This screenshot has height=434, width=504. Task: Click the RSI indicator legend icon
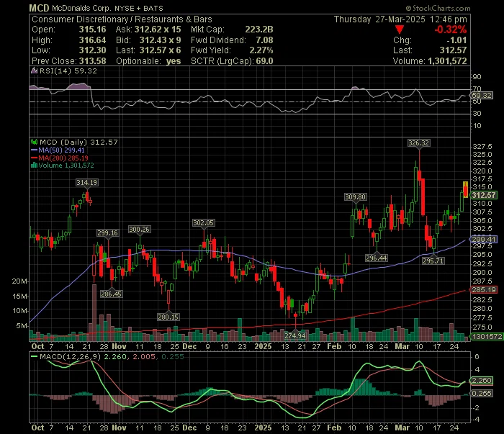coord(34,71)
